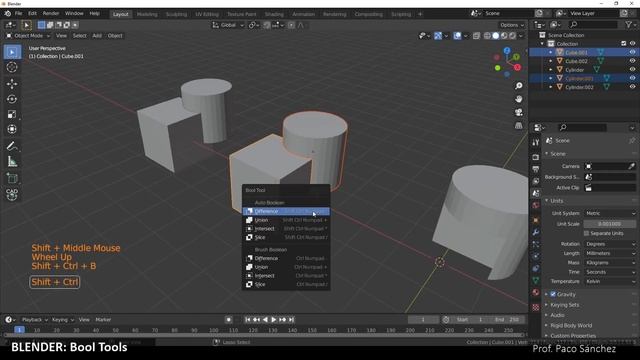Click the CAD tool icon

[x=12, y=194]
